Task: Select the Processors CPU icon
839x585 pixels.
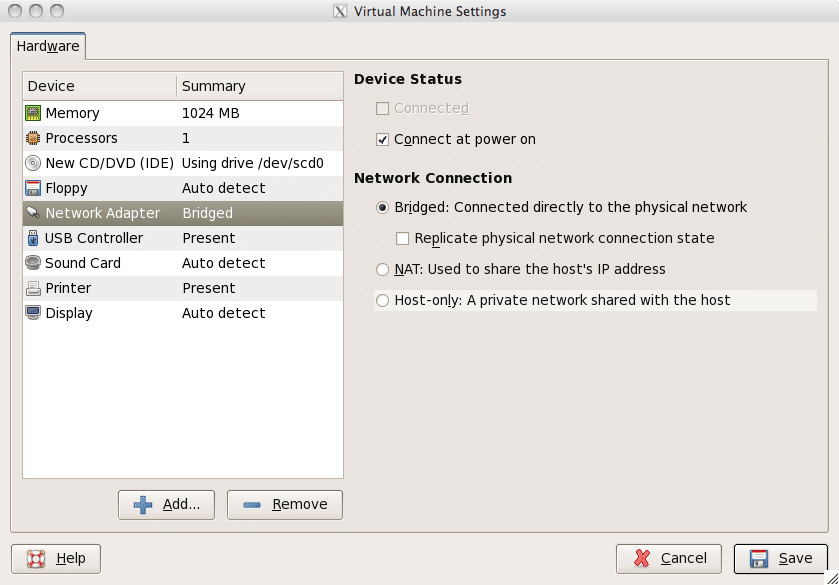Action: click(33, 138)
